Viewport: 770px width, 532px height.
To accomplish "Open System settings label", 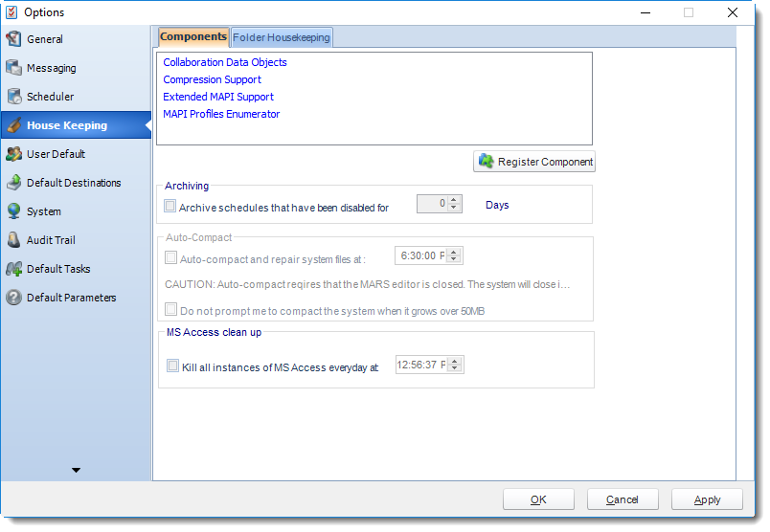I will (44, 211).
